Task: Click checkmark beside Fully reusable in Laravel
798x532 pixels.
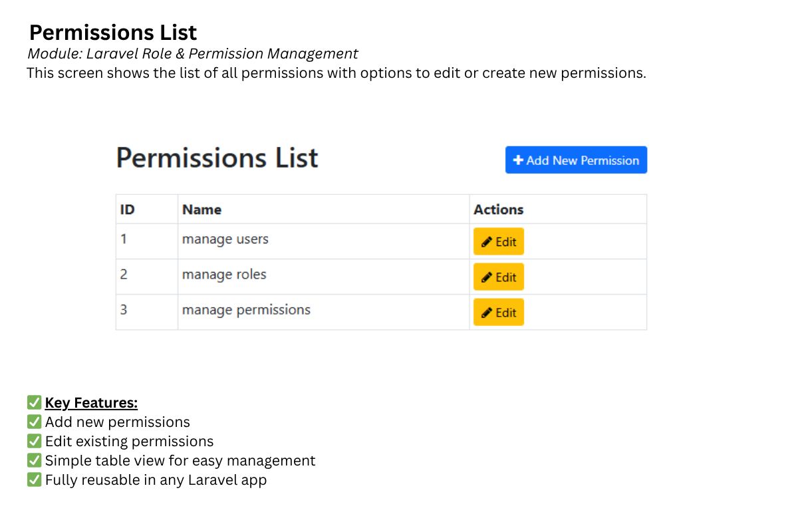Action: (x=34, y=479)
